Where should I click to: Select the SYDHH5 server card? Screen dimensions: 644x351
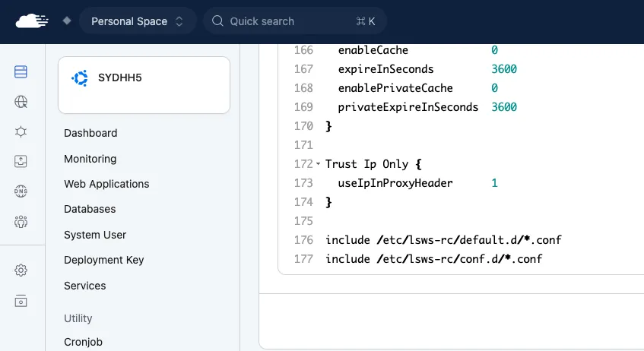(144, 85)
